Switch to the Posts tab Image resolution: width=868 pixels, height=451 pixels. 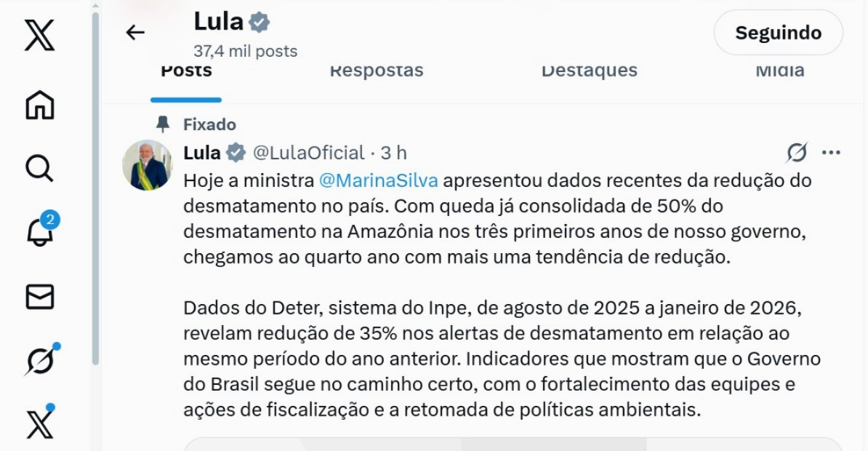pos(186,71)
